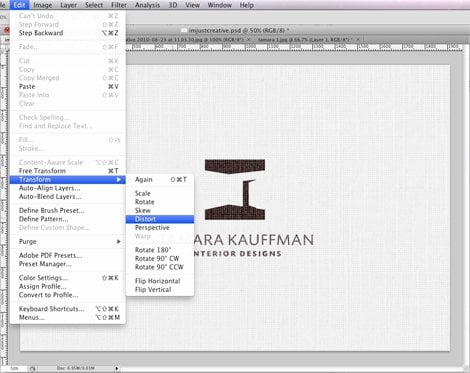
Task: Select the highlighted Transform menu entry
Action: (x=68, y=179)
